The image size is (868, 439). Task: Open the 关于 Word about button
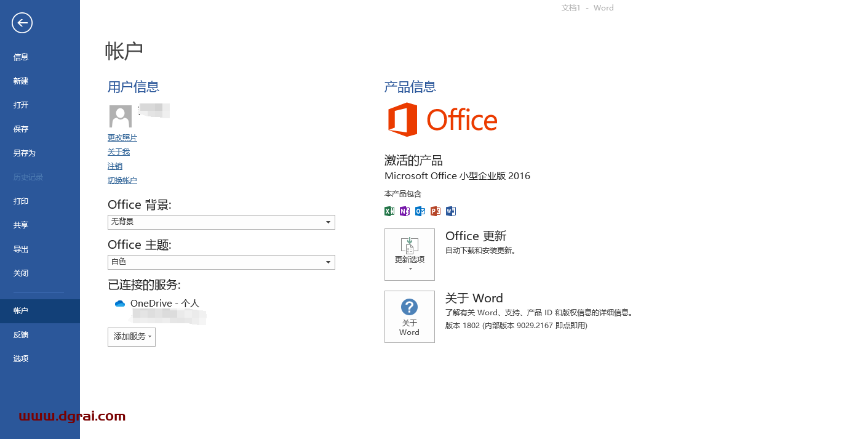coord(410,316)
